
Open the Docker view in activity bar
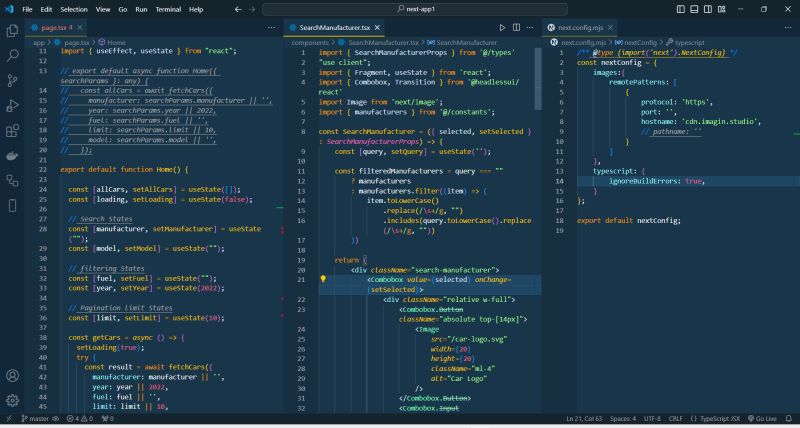tap(12, 156)
